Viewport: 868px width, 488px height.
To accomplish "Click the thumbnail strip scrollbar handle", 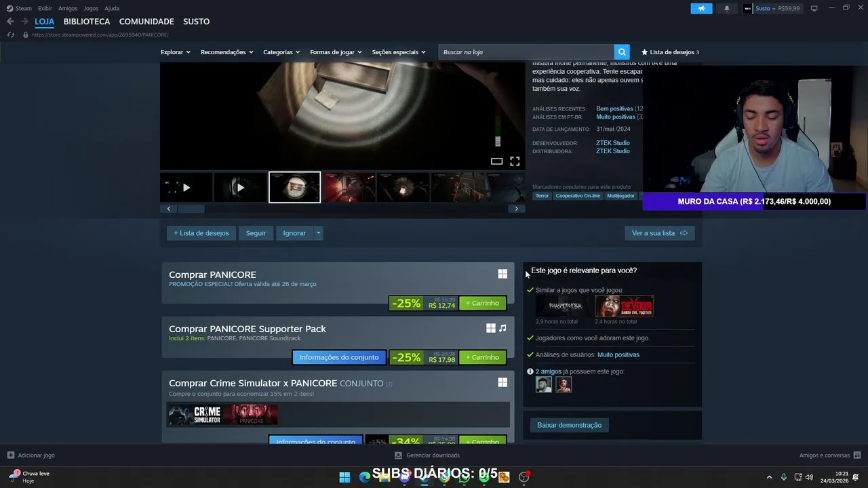I will tap(191, 209).
